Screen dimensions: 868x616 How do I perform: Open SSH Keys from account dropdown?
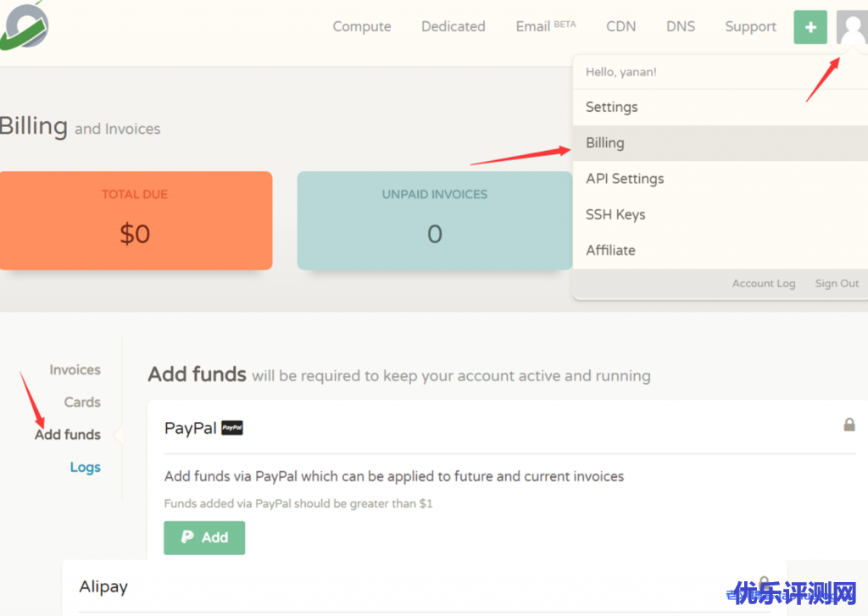pos(615,214)
